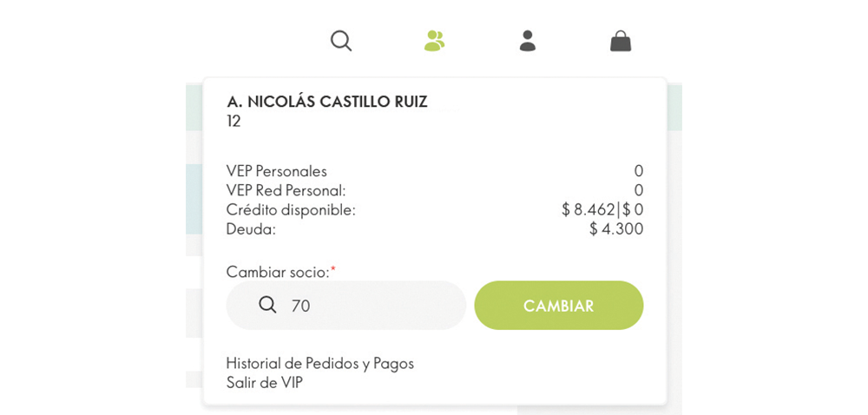Click the Crédito disponible label
This screenshot has height=415, width=868.
click(291, 209)
